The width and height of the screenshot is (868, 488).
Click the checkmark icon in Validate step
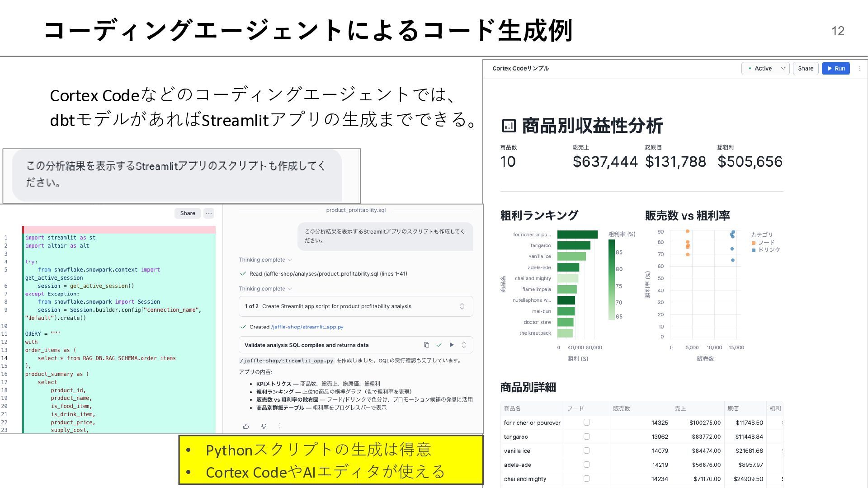(x=439, y=345)
